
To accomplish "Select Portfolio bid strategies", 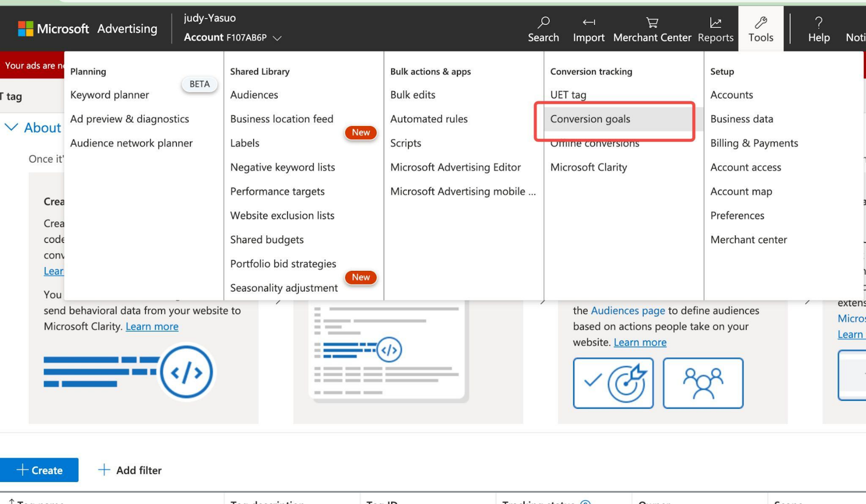I will coord(283,264).
